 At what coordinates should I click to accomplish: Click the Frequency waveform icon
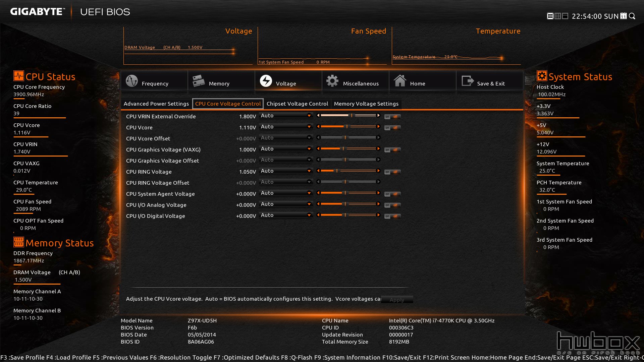pyautogui.click(x=131, y=81)
